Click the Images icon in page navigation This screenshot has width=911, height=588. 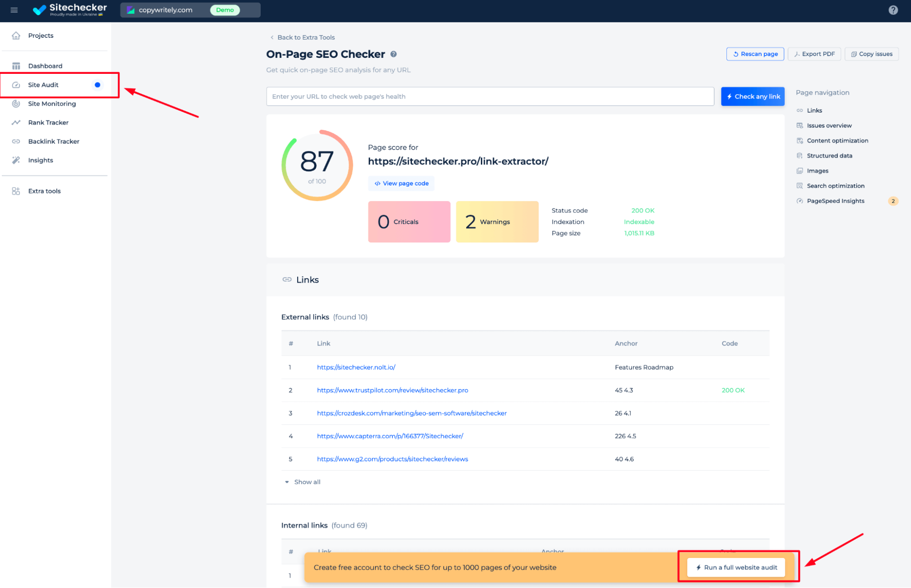(799, 170)
